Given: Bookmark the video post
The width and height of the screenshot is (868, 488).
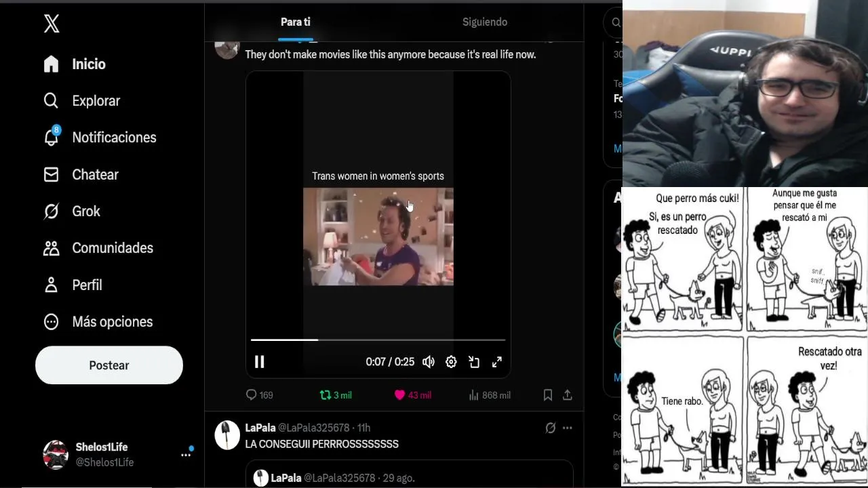Looking at the screenshot, I should (548, 395).
